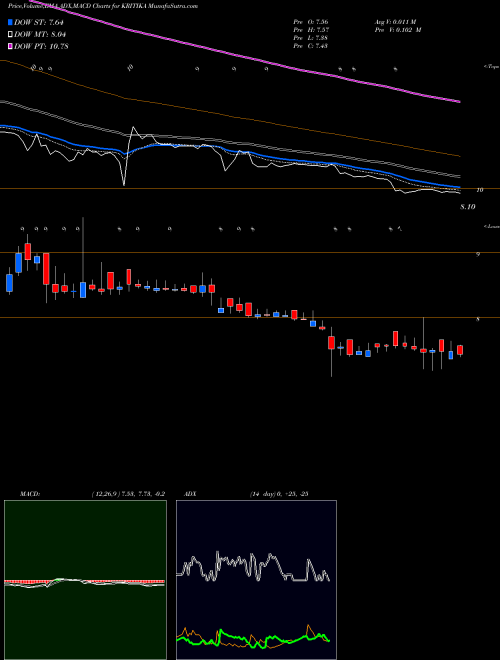Screen dimensions: 500x660
Task: Click the ADX '(14 day)' parameters text
Action: click(263, 494)
